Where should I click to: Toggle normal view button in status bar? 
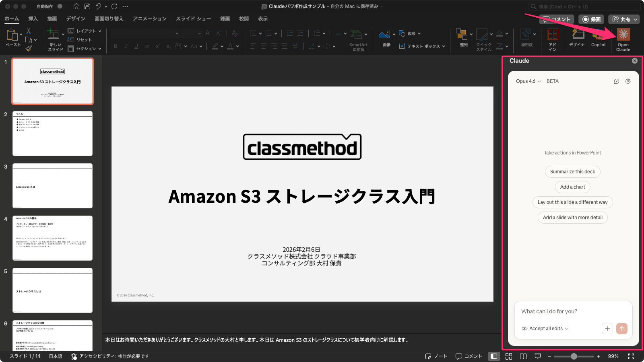493,356
